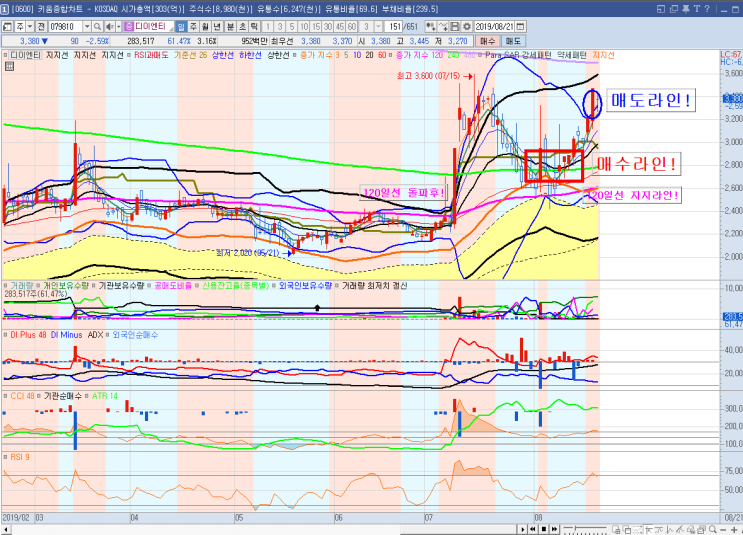Image resolution: width=743 pixels, height=535 pixels.
Task: Click the fast-forward button in bottom bar
Action: click(554, 529)
